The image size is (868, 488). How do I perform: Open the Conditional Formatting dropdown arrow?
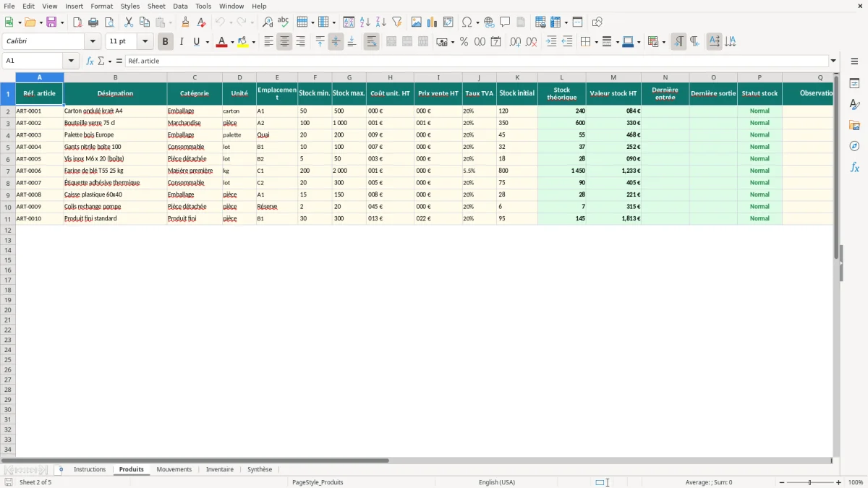point(663,42)
